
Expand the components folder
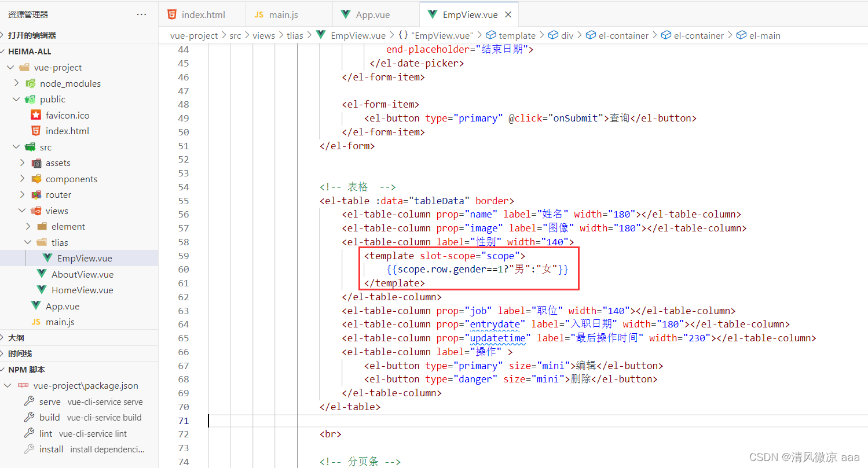pyautogui.click(x=22, y=179)
